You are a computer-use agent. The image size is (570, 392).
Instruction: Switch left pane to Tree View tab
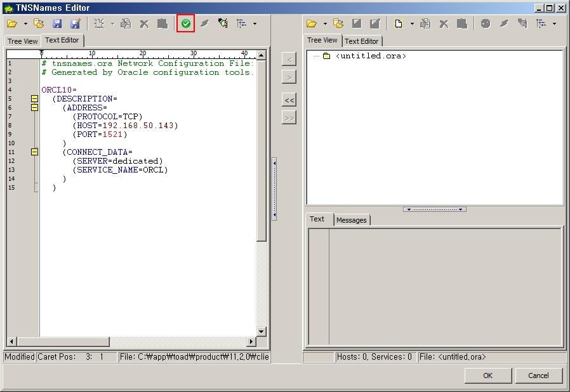23,41
